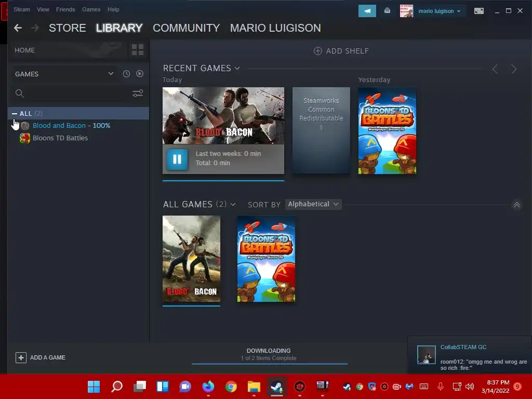Open Steamworks Common Redistributables tile
The image size is (532, 399).
(x=321, y=130)
